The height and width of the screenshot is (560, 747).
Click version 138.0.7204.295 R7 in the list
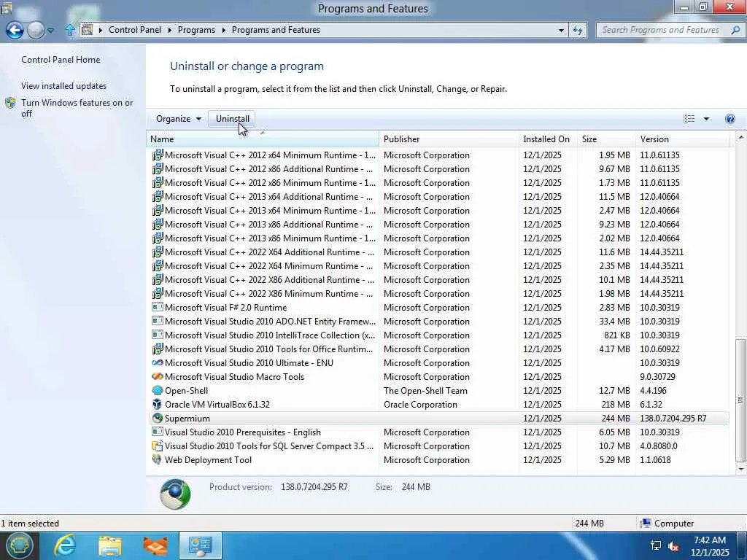673,418
